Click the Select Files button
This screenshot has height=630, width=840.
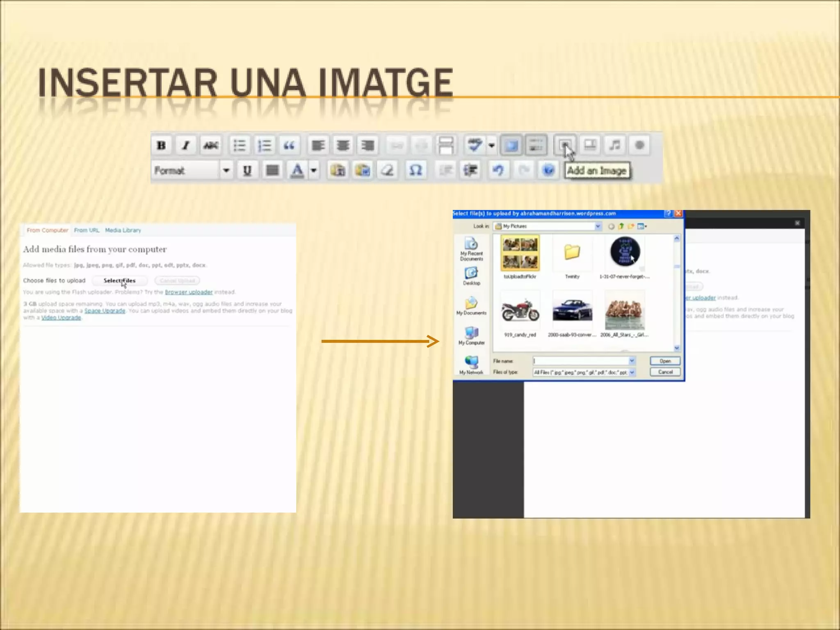[x=119, y=281]
